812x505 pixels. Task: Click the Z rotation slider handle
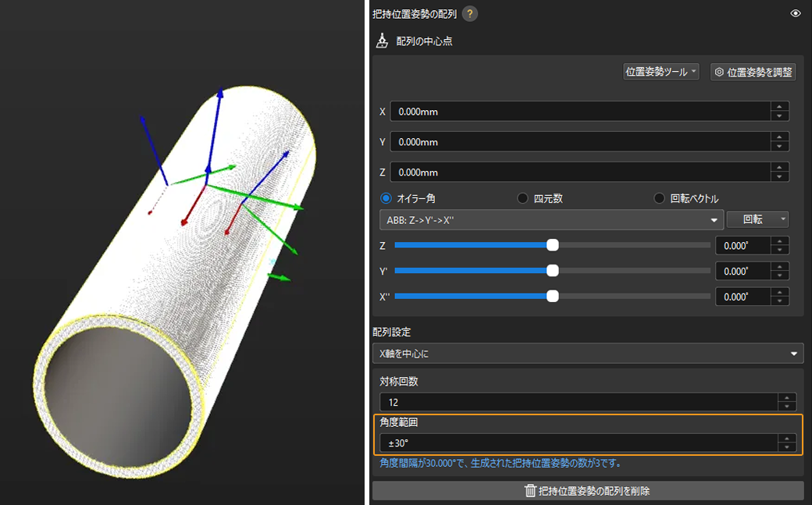coord(553,245)
